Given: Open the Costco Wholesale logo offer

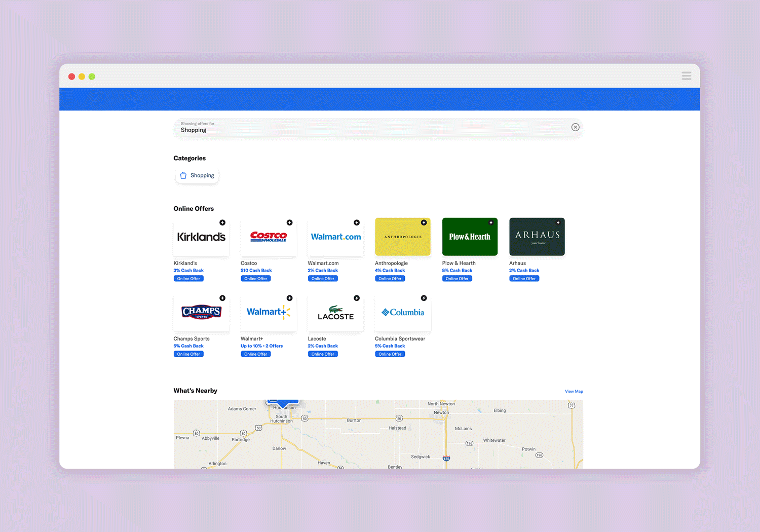Looking at the screenshot, I should [x=269, y=237].
